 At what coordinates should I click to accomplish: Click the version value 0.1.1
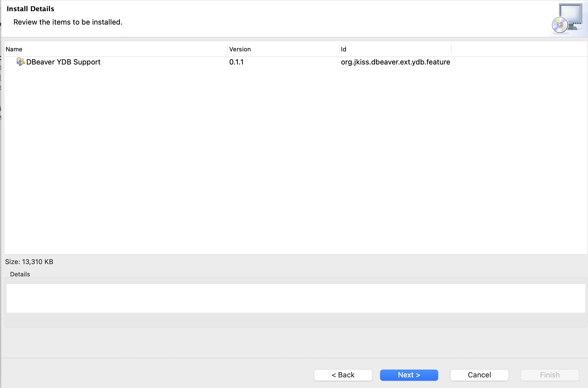tap(236, 62)
